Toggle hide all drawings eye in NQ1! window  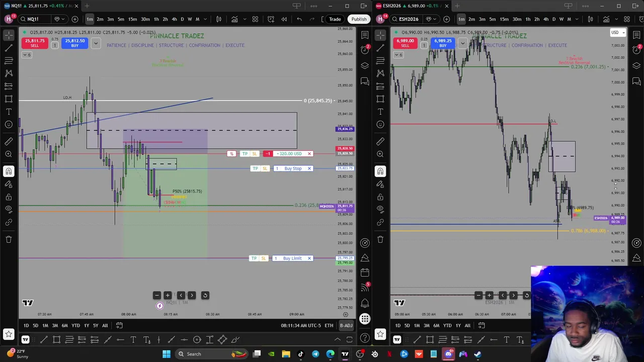(9, 209)
